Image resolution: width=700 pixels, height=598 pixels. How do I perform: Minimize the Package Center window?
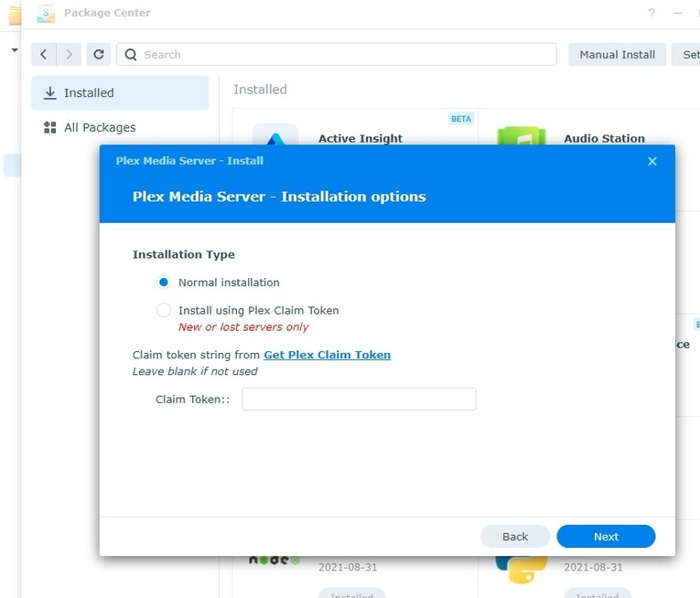tap(678, 14)
